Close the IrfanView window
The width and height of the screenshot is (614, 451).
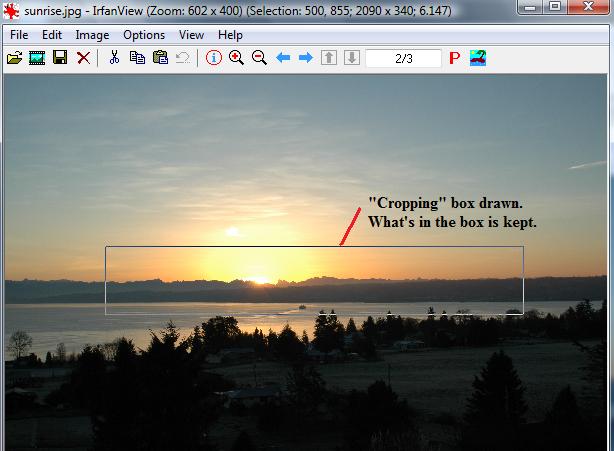click(x=588, y=7)
